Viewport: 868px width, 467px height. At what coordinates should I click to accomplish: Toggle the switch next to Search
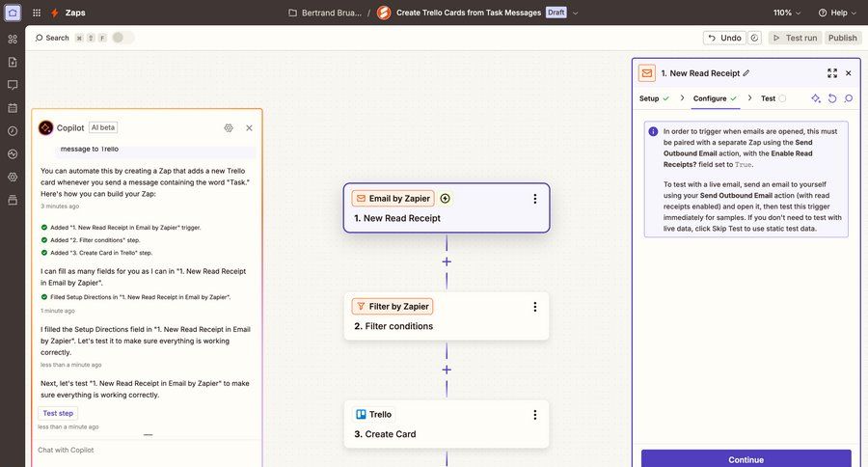click(x=122, y=38)
